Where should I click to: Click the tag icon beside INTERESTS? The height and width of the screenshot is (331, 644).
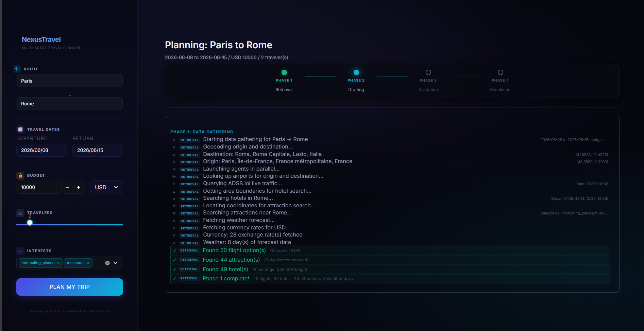[x=20, y=251]
